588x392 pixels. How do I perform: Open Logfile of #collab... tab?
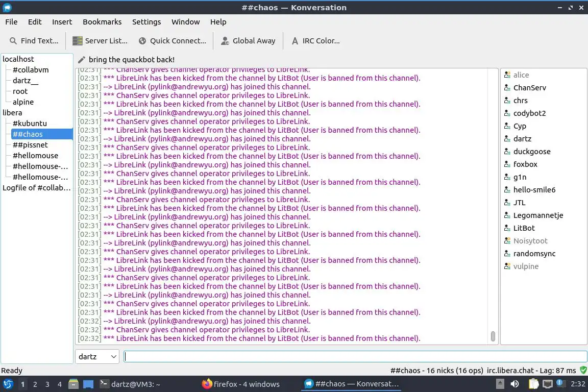pyautogui.click(x=36, y=187)
